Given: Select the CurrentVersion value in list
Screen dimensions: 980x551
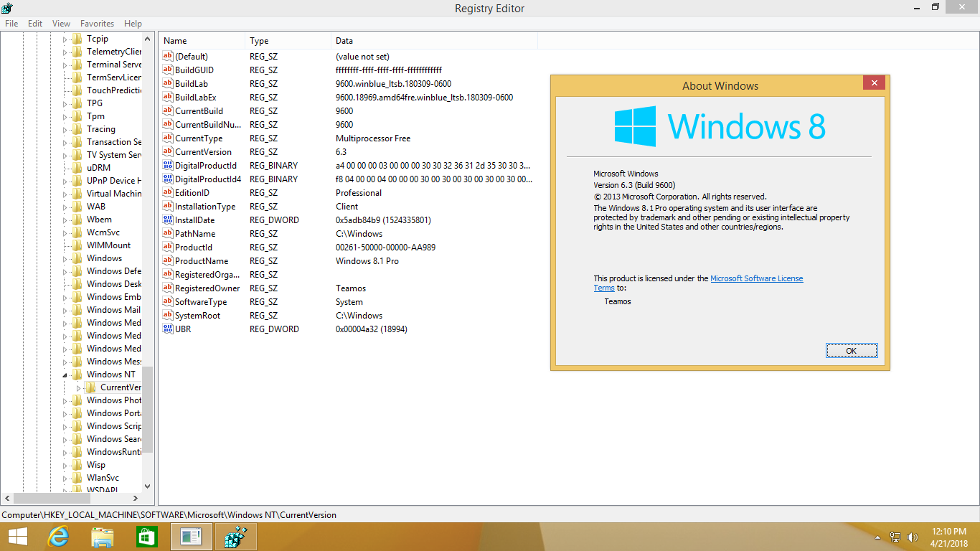Looking at the screenshot, I should pyautogui.click(x=204, y=152).
